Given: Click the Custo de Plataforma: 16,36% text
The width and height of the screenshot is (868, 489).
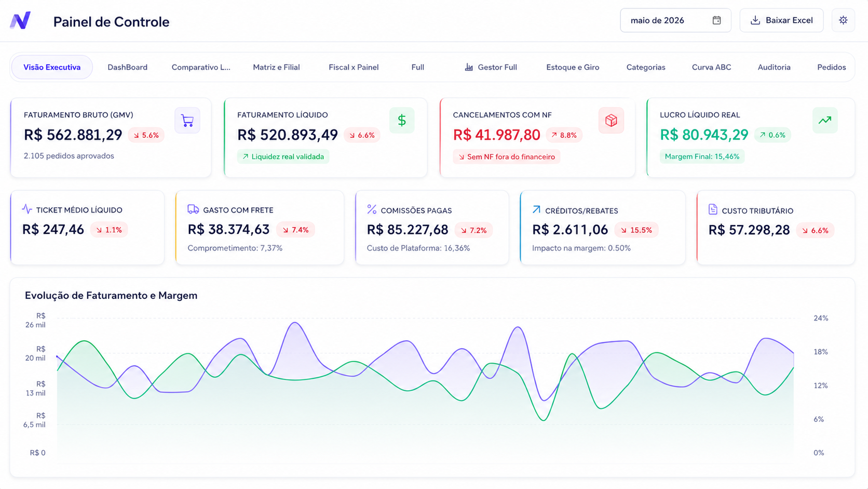Looking at the screenshot, I should tap(418, 248).
